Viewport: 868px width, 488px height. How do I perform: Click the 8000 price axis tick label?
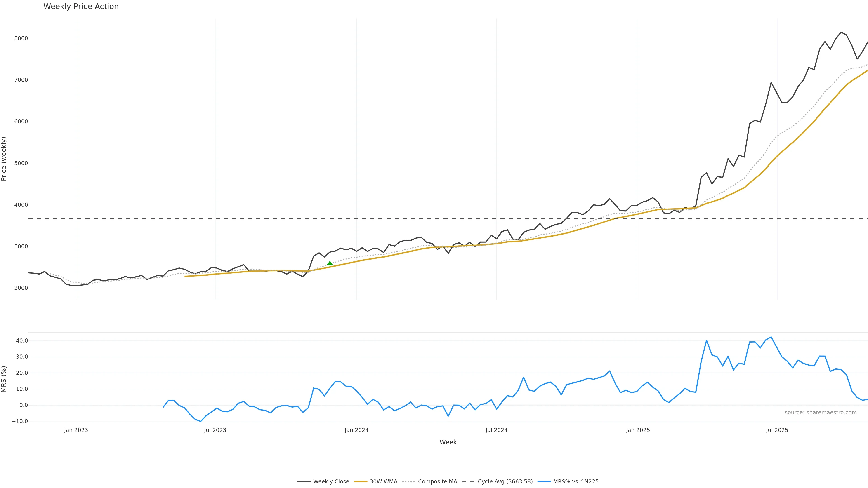click(21, 38)
